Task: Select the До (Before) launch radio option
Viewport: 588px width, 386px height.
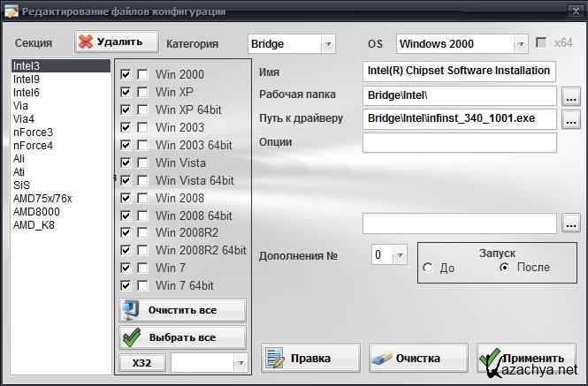Action: (x=429, y=268)
